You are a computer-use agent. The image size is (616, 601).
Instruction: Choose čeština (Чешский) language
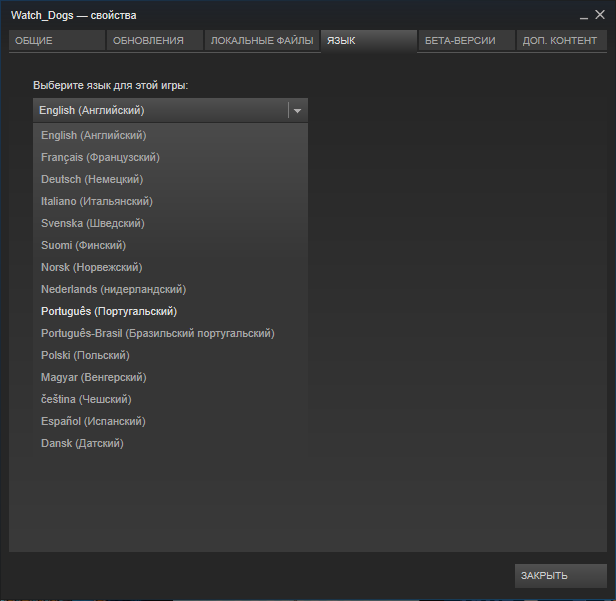(x=170, y=399)
